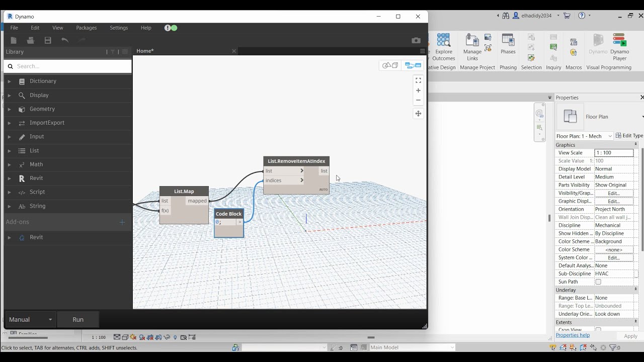Click the camera export image icon

tap(416, 40)
